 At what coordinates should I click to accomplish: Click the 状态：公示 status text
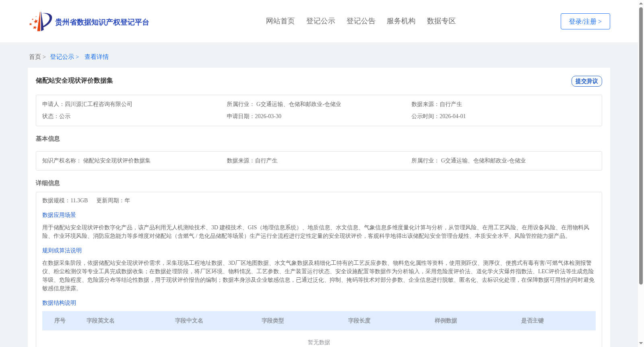pyautogui.click(x=56, y=116)
